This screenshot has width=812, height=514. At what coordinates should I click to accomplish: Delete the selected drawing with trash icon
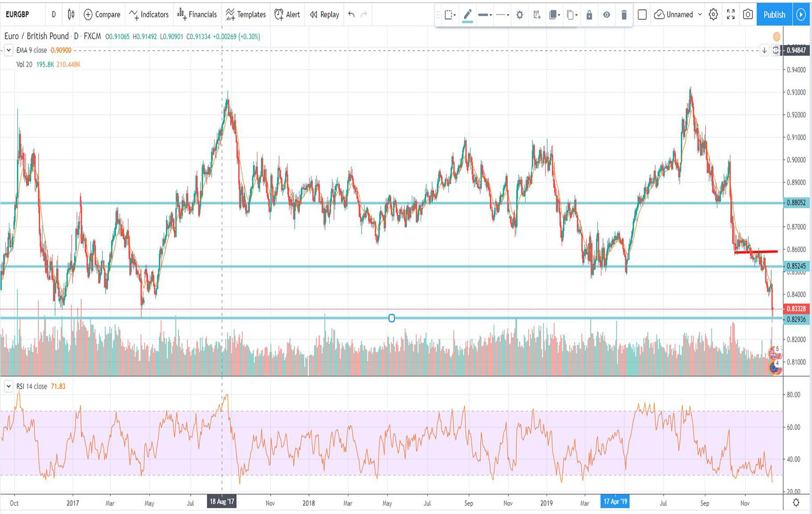tap(623, 15)
